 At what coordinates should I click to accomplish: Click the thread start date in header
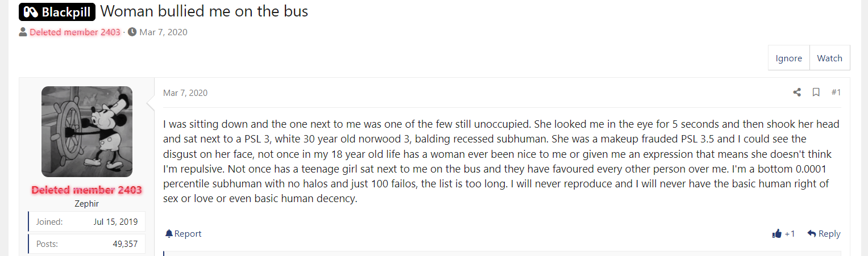click(x=163, y=32)
